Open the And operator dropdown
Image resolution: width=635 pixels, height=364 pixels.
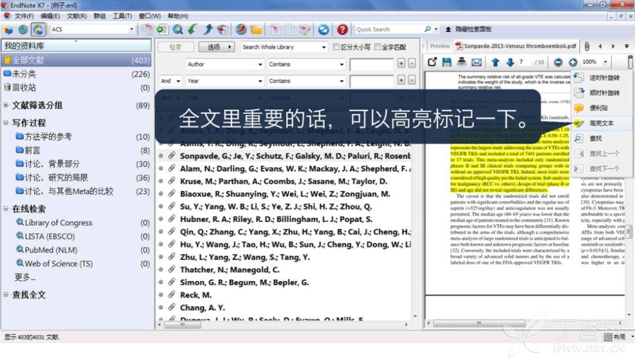[178, 81]
